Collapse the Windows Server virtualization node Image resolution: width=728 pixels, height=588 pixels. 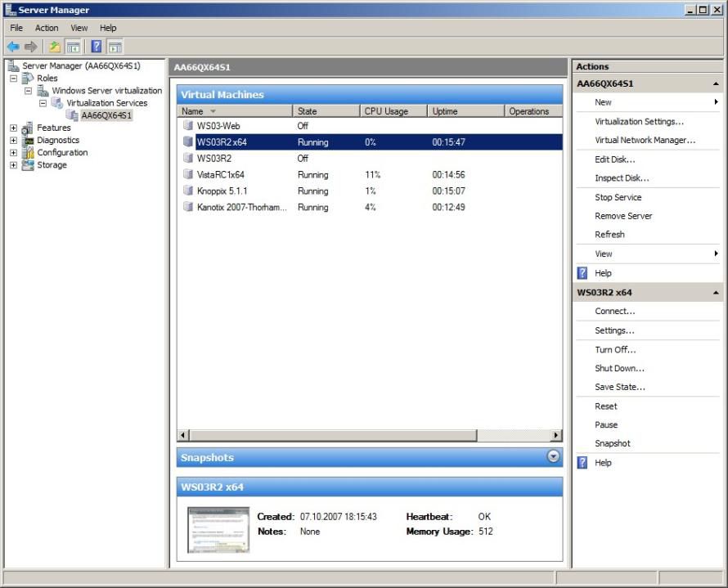click(29, 91)
